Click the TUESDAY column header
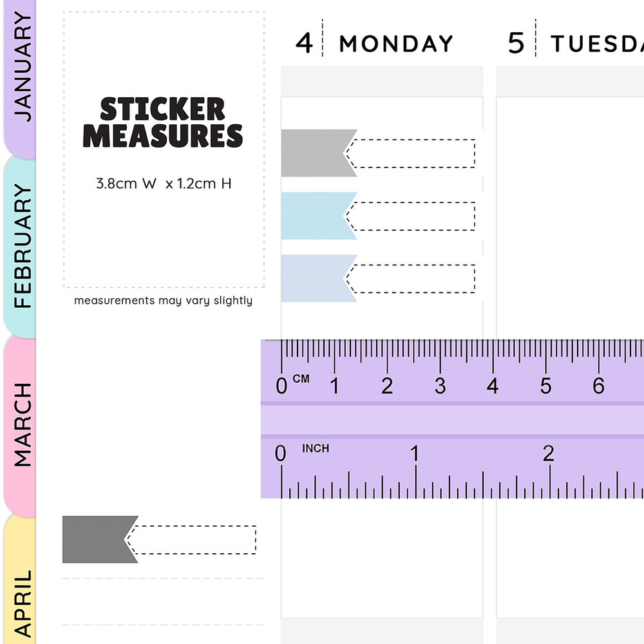 (x=596, y=44)
